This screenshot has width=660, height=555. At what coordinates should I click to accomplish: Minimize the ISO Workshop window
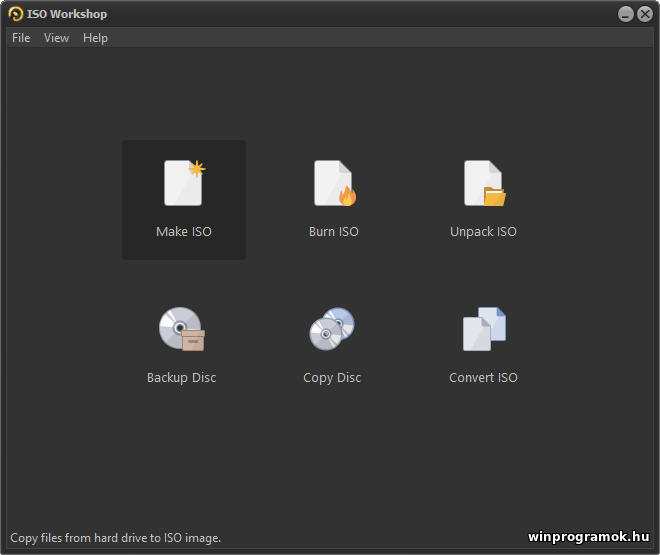point(625,14)
